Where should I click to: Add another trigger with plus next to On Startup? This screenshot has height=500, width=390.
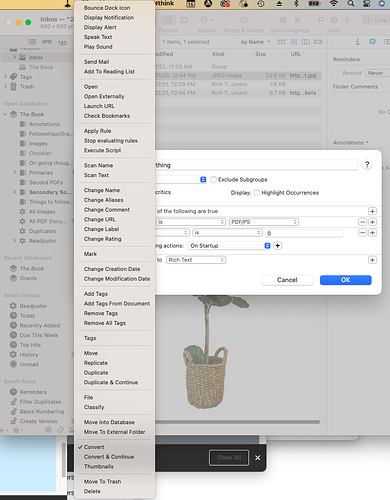277,245
